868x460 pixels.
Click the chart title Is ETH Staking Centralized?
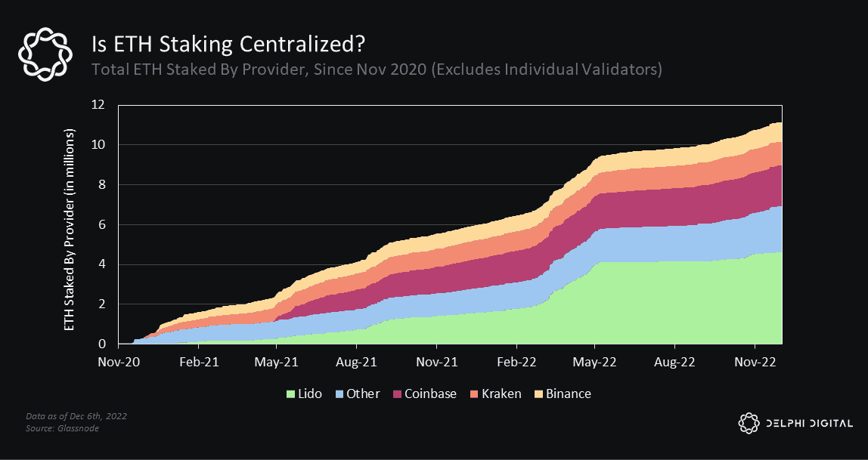click(x=228, y=45)
